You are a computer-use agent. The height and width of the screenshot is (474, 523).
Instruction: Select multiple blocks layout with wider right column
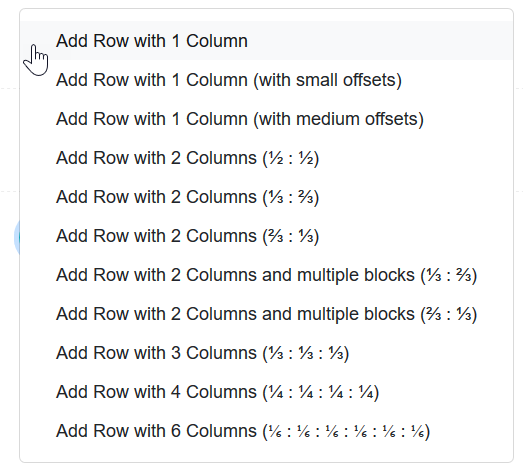tap(266, 275)
